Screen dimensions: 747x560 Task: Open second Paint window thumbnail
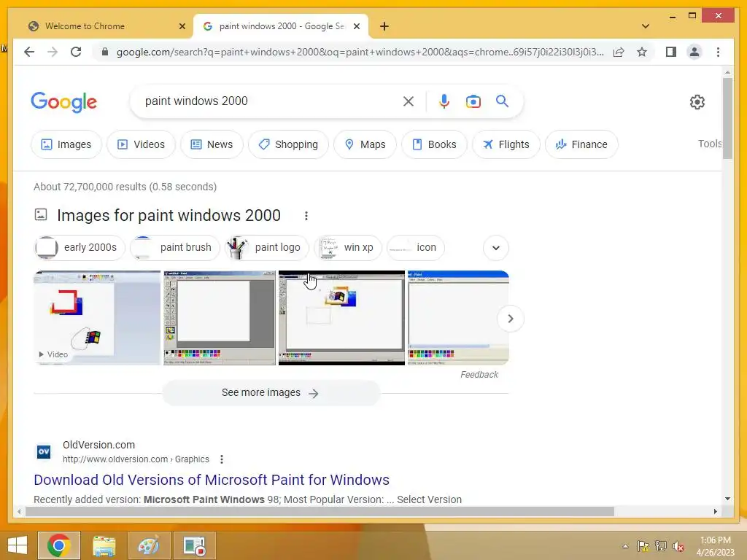point(220,318)
